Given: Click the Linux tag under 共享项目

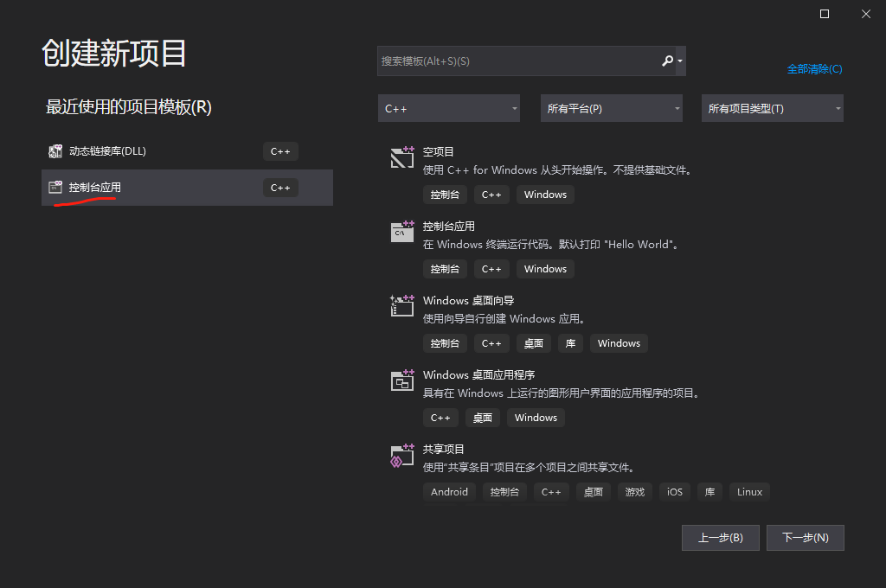Looking at the screenshot, I should click(x=749, y=492).
